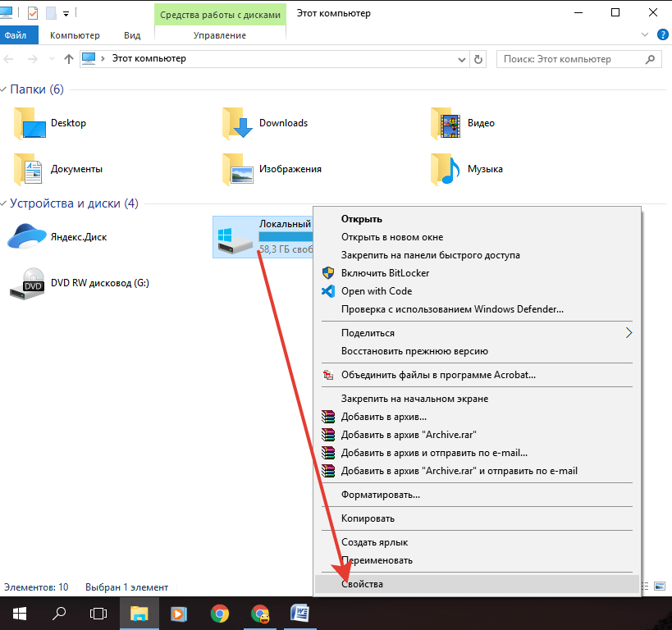
Task: Select the DVD RW дисковод (G:) icon
Action: pyautogui.click(x=27, y=283)
